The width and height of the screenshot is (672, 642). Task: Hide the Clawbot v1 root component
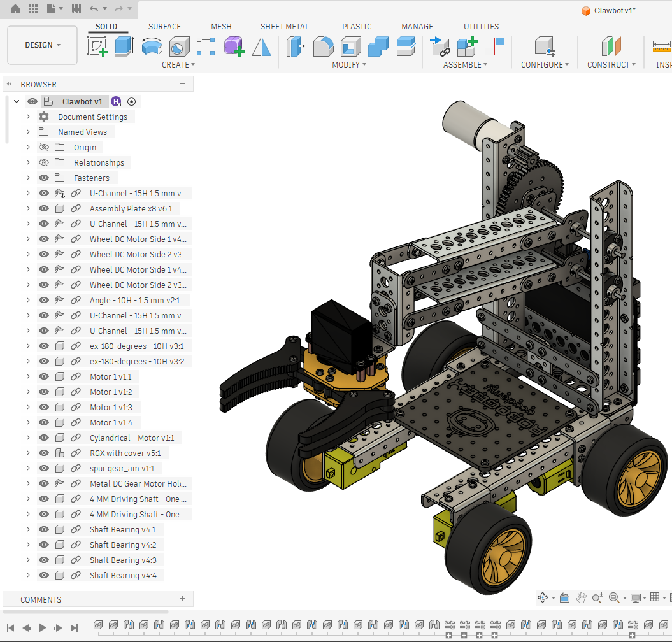tap(32, 101)
